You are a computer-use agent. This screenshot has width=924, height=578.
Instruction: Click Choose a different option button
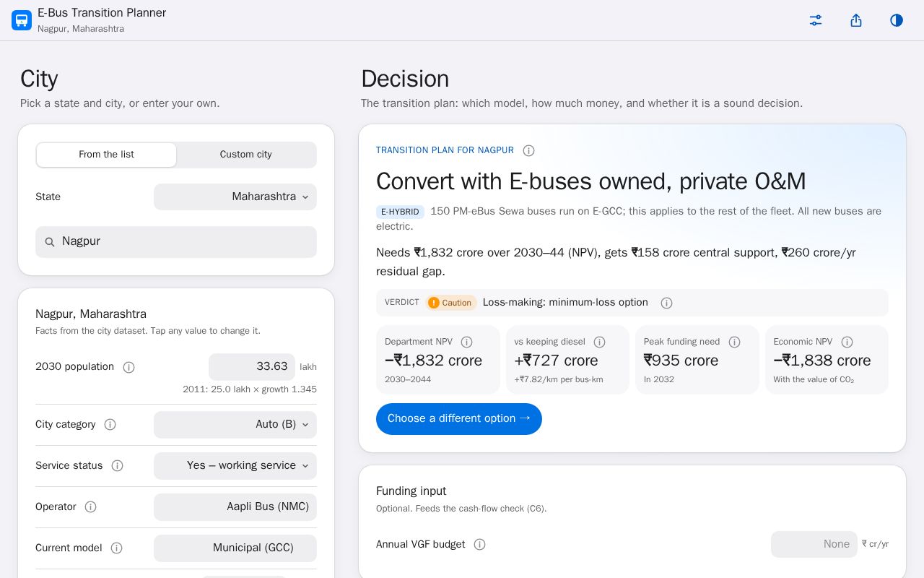(x=459, y=418)
